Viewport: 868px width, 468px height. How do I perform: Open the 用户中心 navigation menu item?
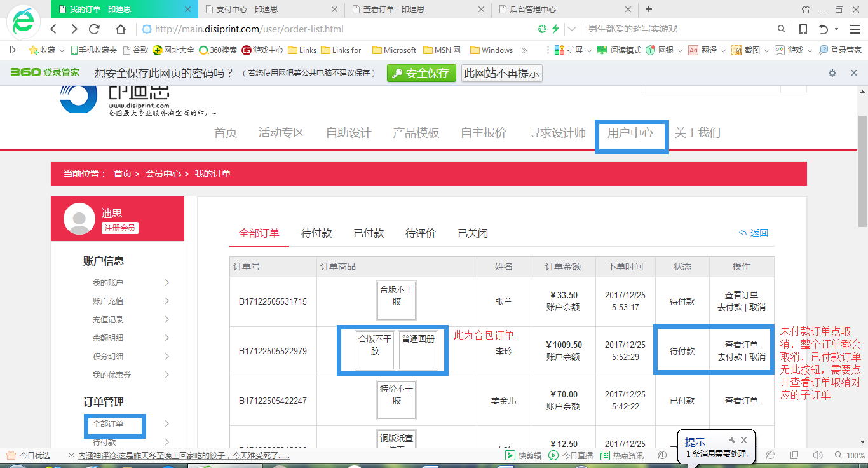[630, 133]
